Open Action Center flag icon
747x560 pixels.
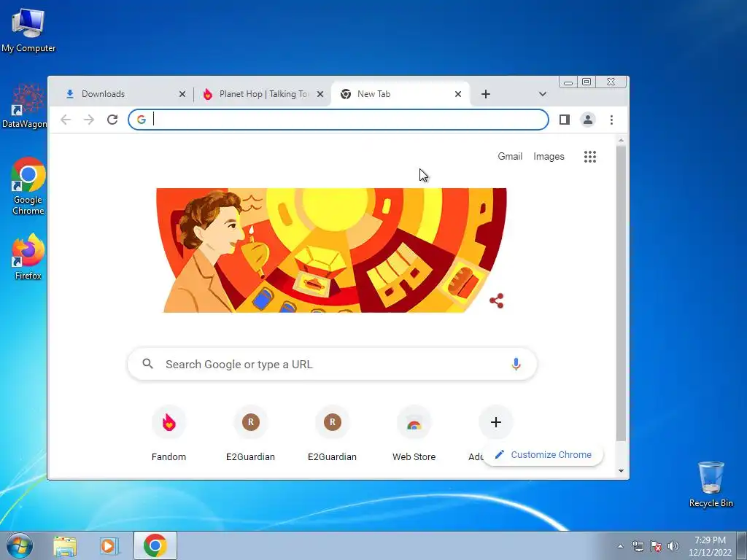coord(656,546)
